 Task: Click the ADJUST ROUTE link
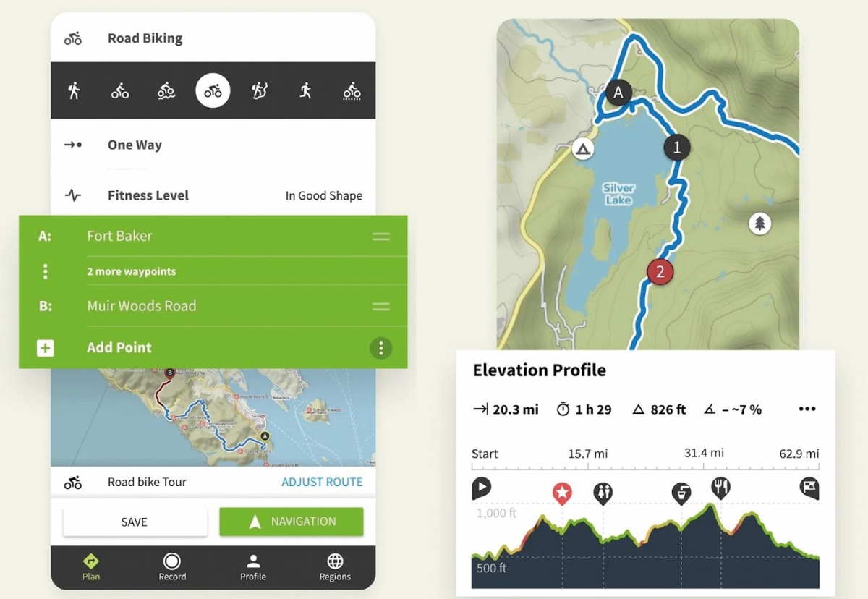pyautogui.click(x=322, y=482)
